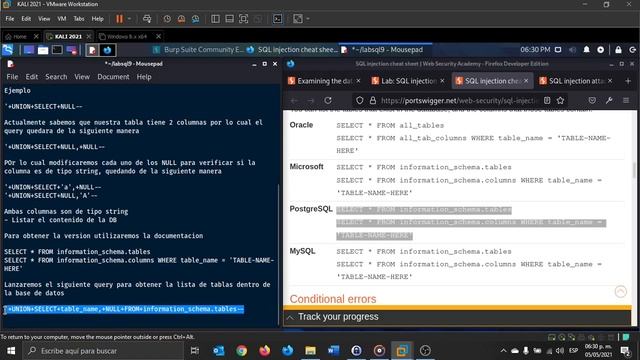Open Mousepad Edit menu
640x360 pixels.
[x=31, y=77]
